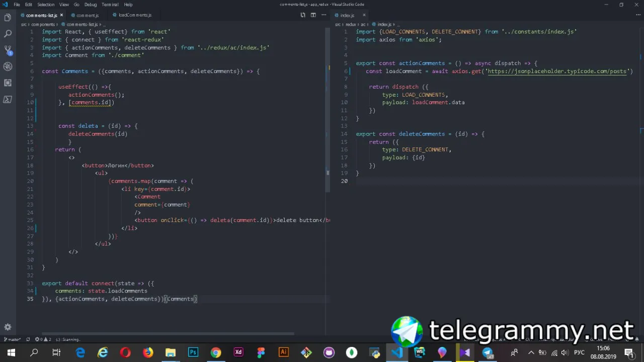Close the comments-list.js tab
This screenshot has height=362, width=644.
[61, 15]
